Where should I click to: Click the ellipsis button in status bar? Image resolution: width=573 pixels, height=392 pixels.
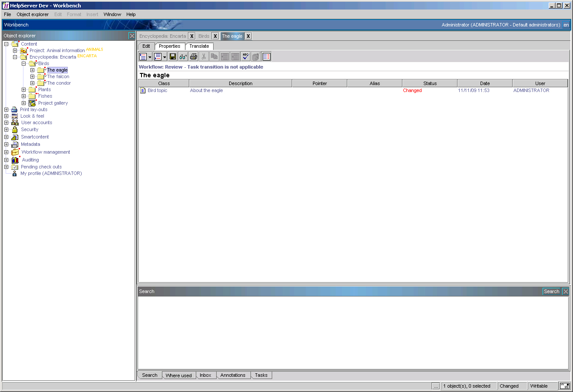[x=436, y=385]
